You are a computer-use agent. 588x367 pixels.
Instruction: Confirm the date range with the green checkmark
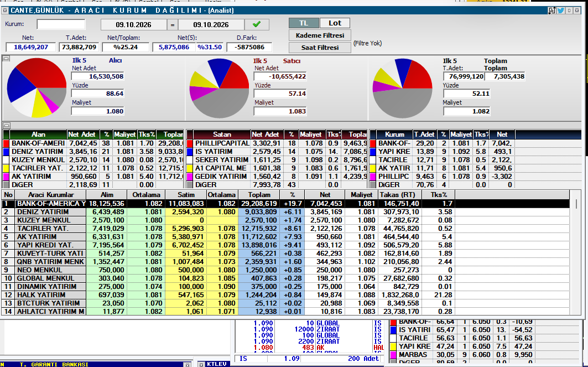[x=257, y=25]
